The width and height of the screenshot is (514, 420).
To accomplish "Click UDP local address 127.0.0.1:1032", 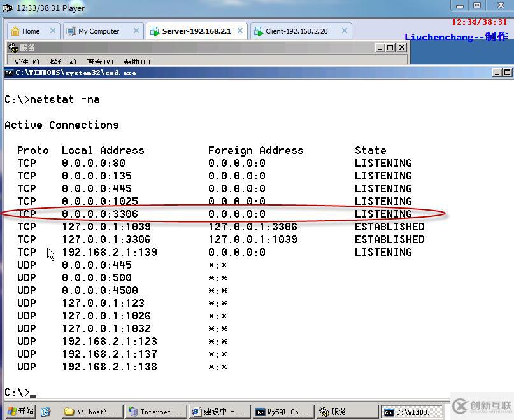I will tap(106, 328).
